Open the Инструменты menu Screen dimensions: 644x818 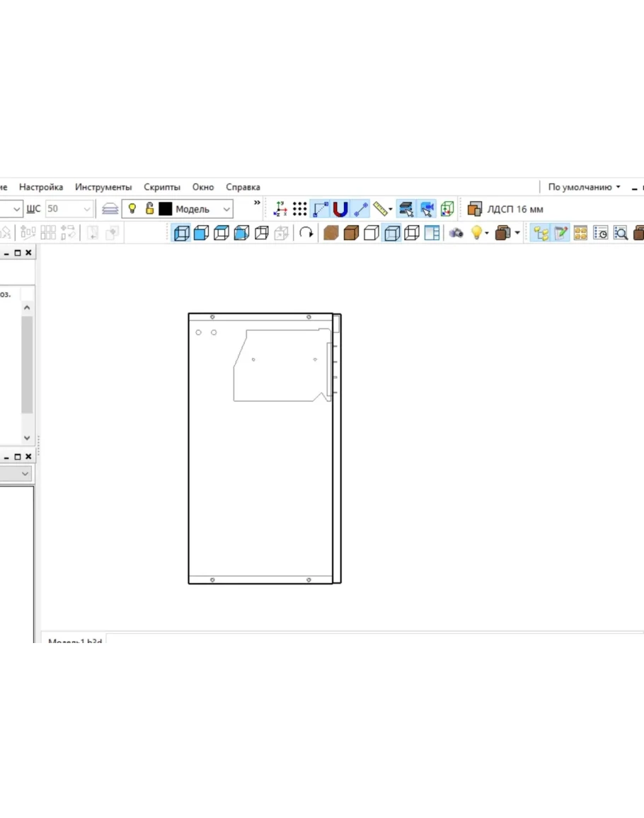(103, 187)
